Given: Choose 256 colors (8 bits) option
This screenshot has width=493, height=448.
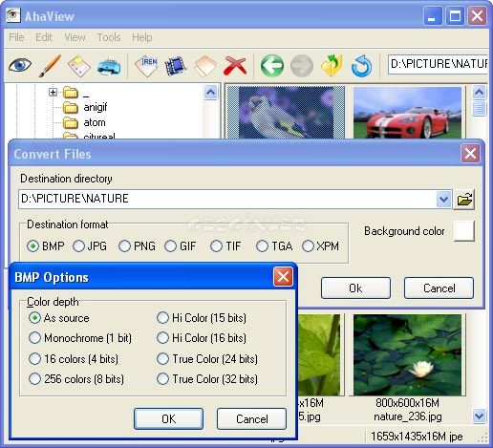Looking at the screenshot, I should (76, 379).
